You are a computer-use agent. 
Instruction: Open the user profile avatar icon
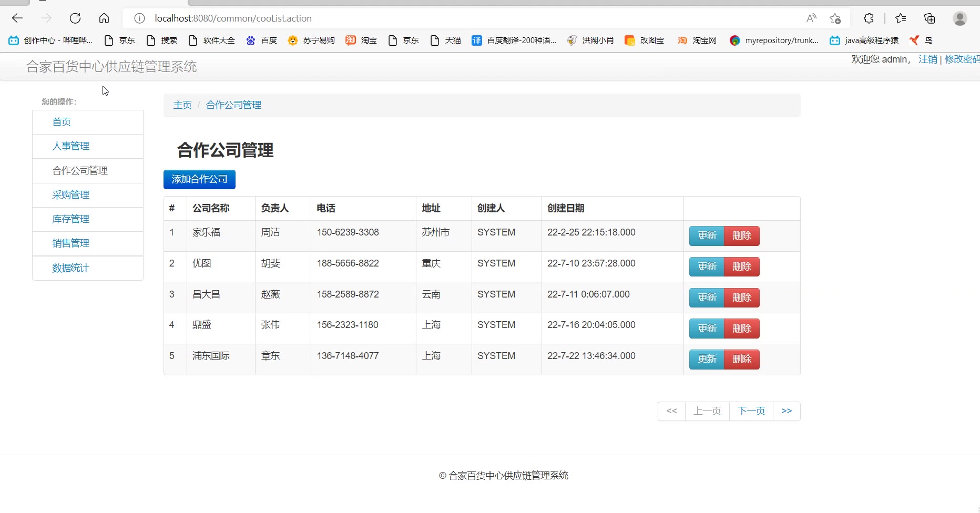pyautogui.click(x=959, y=18)
